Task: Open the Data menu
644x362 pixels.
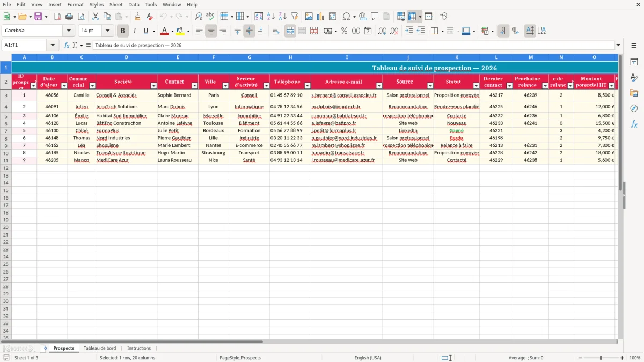Action: pos(134,4)
